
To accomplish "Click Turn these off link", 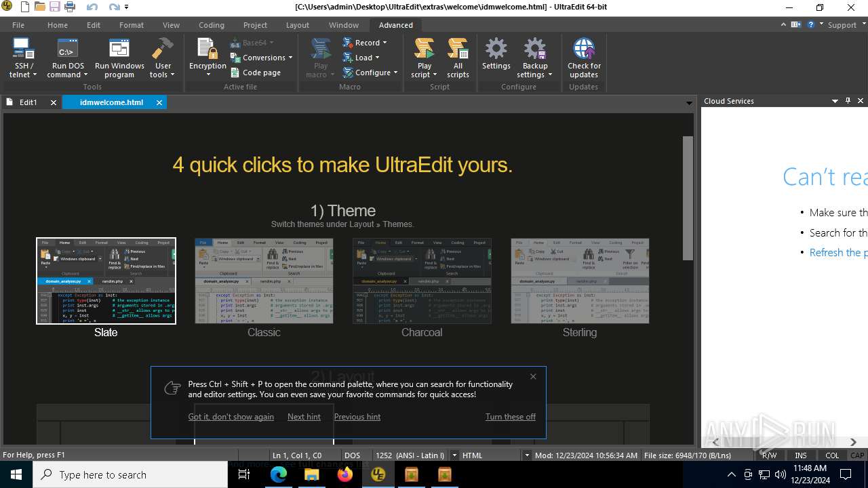I will tap(510, 417).
